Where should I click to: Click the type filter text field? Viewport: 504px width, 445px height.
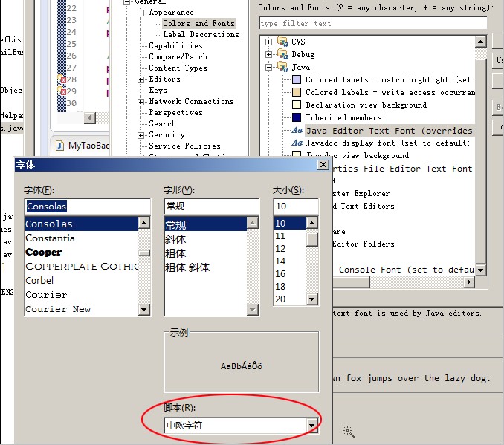coord(372,24)
